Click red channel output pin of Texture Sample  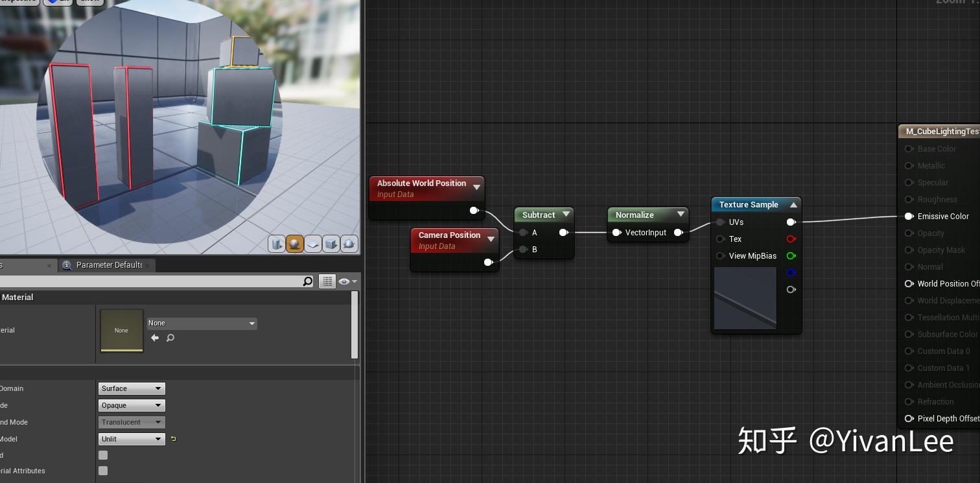[x=791, y=239]
